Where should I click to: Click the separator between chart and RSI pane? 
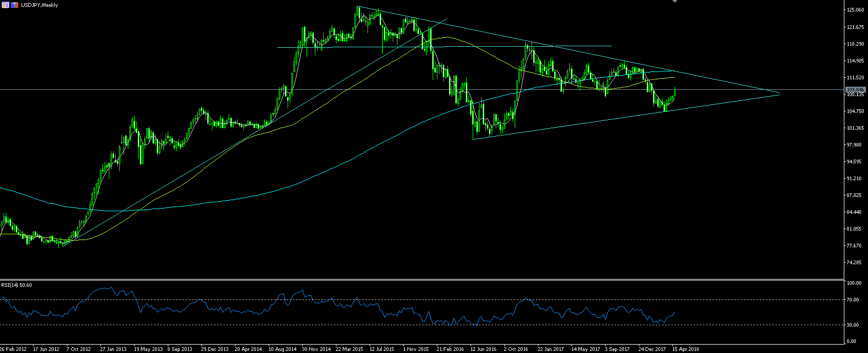coord(421,279)
